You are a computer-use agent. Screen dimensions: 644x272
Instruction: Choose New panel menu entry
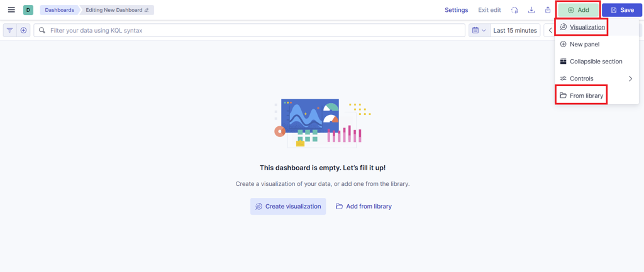pyautogui.click(x=597, y=45)
